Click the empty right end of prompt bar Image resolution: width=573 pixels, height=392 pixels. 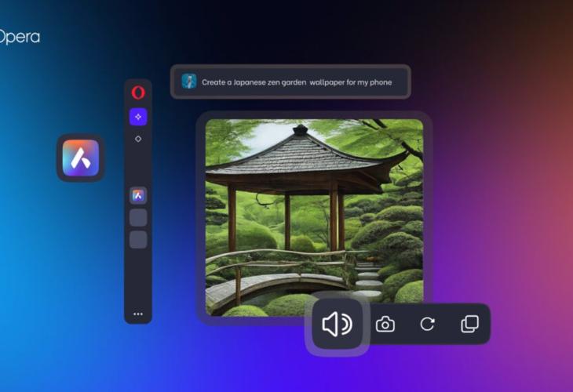tap(399, 82)
